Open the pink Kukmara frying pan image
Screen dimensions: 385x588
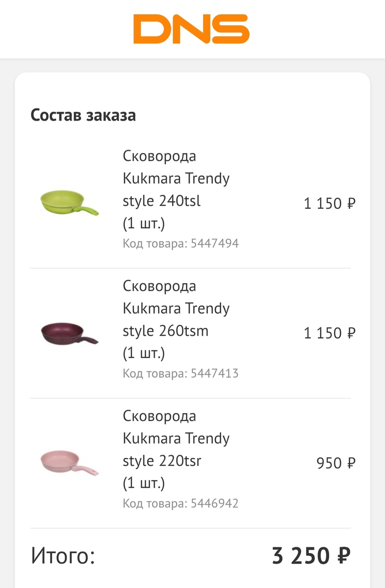coord(69,463)
